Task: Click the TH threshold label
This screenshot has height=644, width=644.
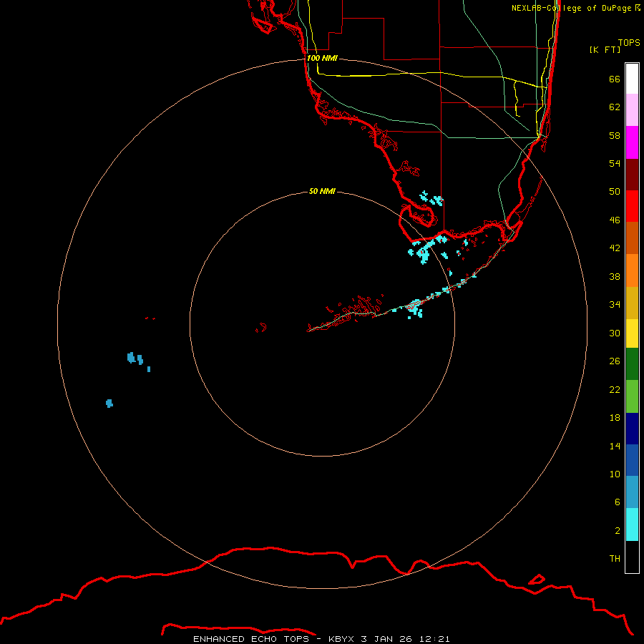Action: (x=615, y=558)
